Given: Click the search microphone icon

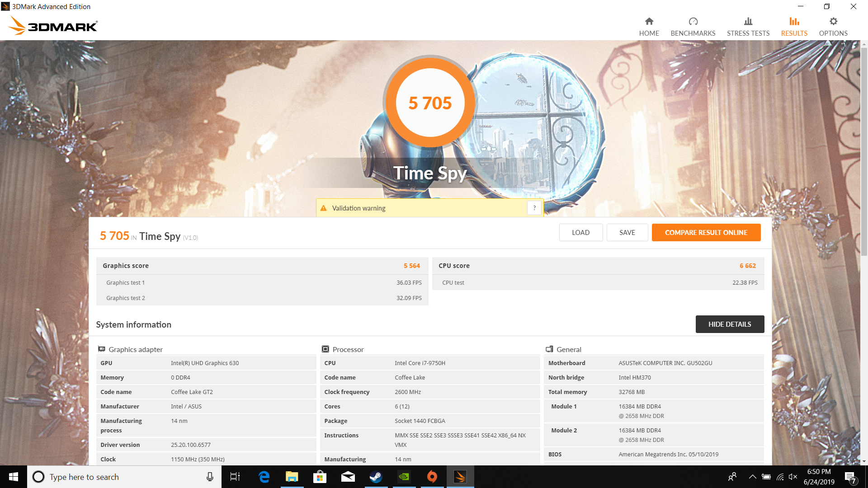Looking at the screenshot, I should 210,477.
